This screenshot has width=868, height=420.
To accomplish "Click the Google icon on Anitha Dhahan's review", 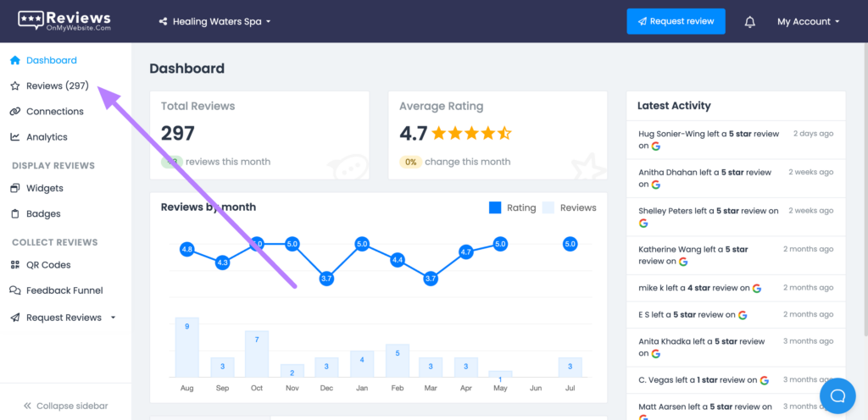I will (656, 185).
